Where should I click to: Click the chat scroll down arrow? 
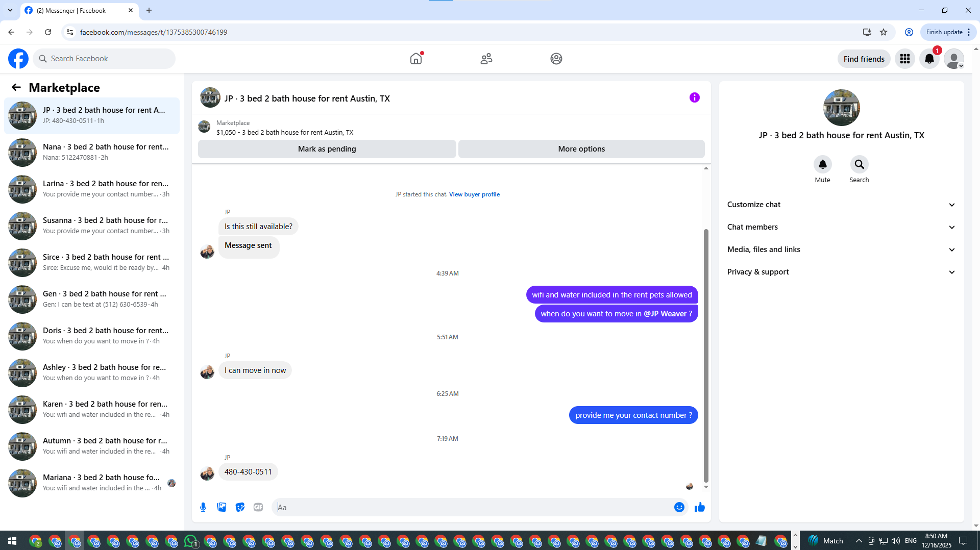[706, 487]
